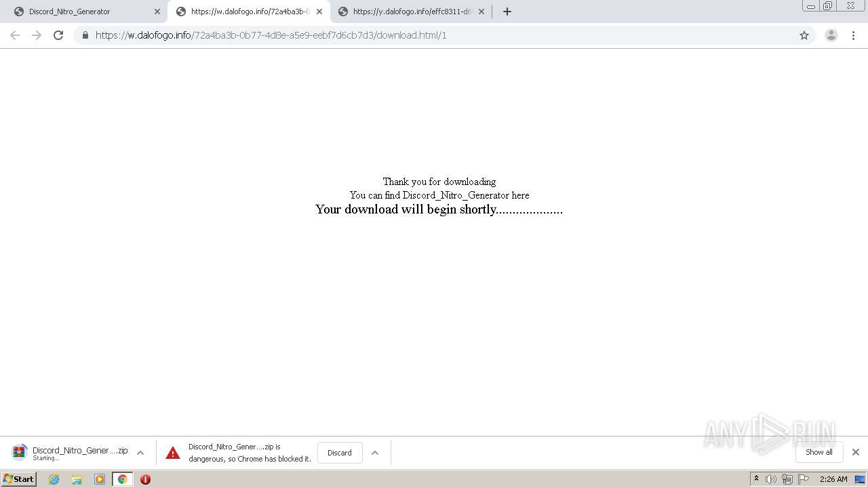Close the y.dalofogo.info tab
868x488 pixels.
481,12
